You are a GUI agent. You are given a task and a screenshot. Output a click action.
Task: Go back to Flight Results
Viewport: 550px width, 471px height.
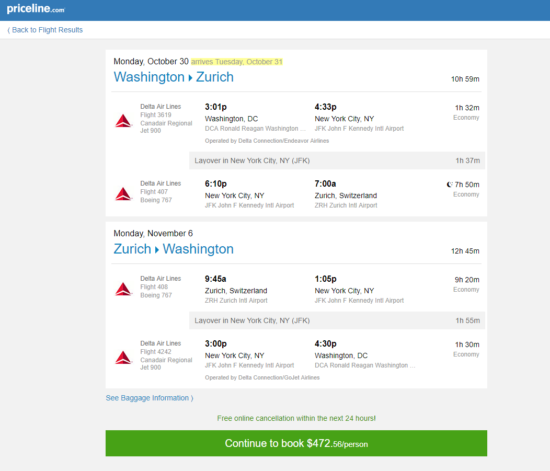pos(45,30)
